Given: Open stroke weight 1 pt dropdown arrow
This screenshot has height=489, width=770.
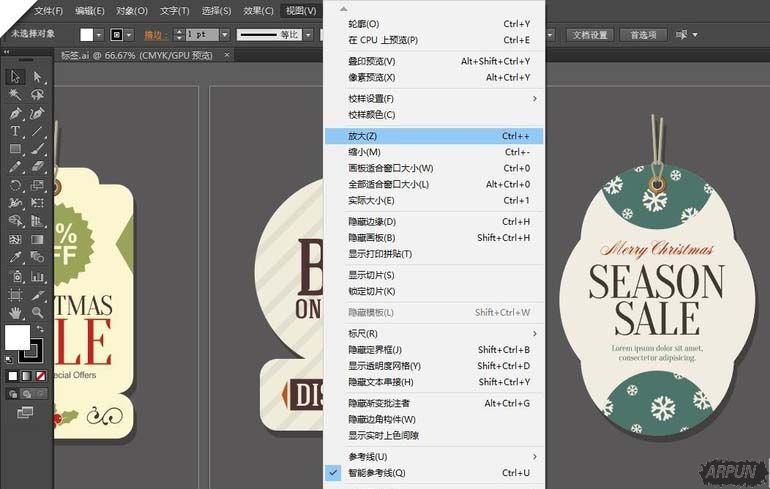Looking at the screenshot, I should 224,35.
